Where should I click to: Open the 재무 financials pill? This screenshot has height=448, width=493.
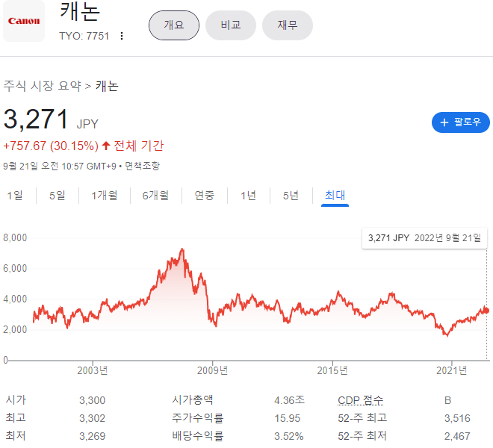click(288, 25)
